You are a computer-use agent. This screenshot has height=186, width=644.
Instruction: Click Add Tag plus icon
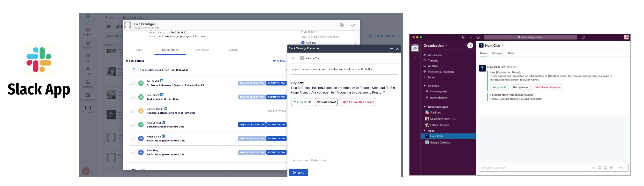[x=303, y=43]
